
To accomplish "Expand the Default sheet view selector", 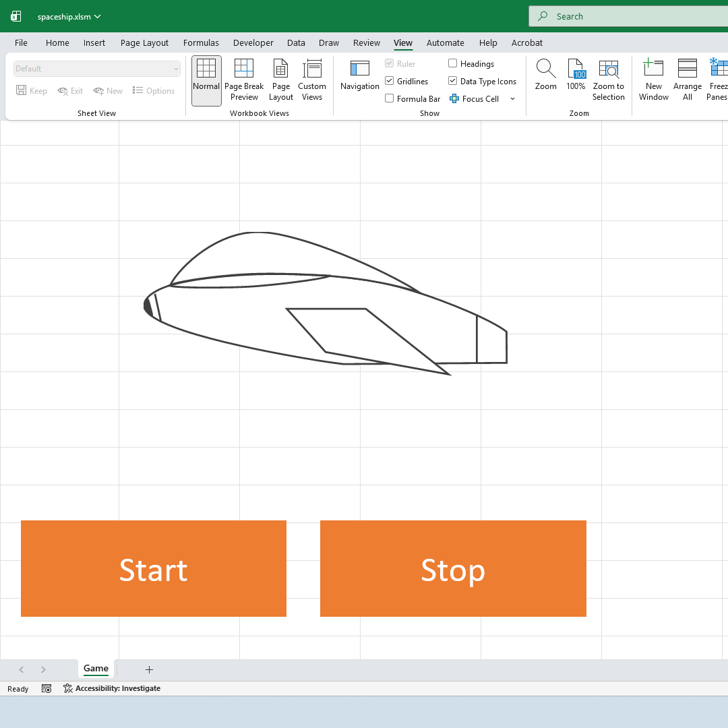I will pos(176,68).
